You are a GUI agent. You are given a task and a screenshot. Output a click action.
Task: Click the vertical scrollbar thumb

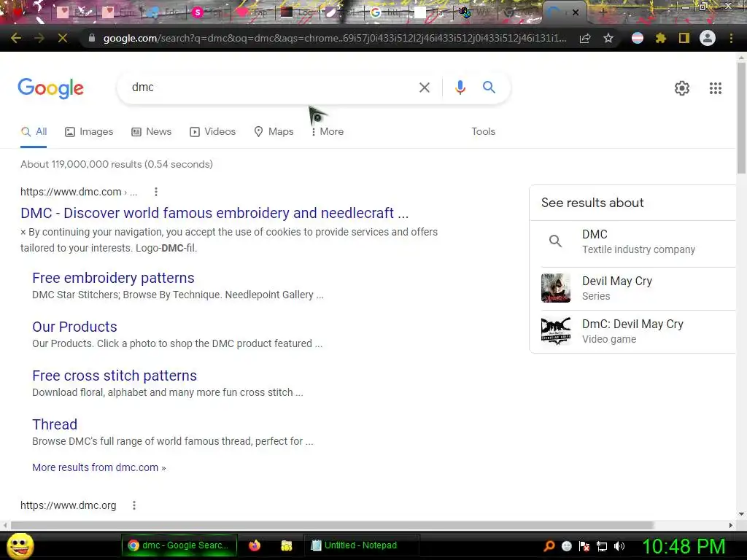click(x=741, y=117)
